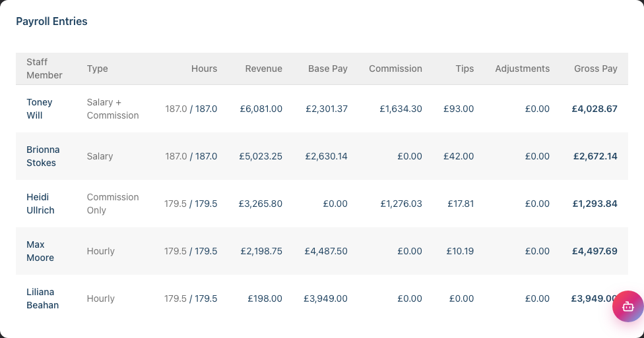Click Liliana Beahan's tips £0.00
The width and height of the screenshot is (644, 338).
pos(462,298)
